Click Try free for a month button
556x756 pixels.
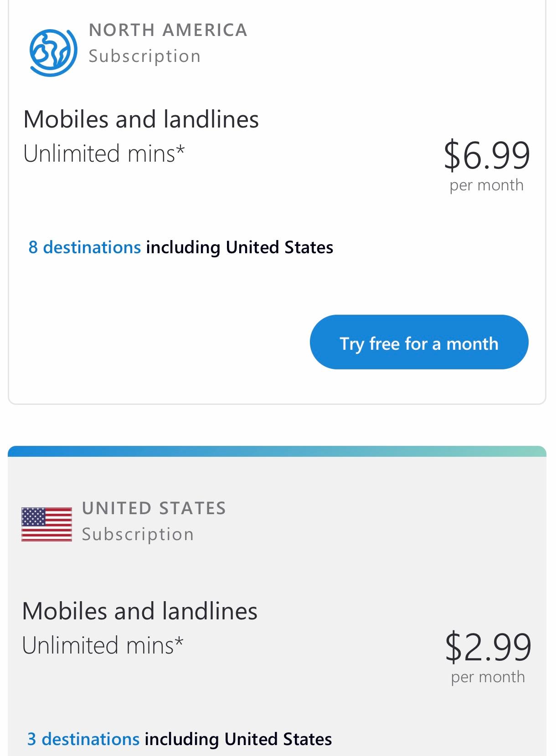pyautogui.click(x=419, y=342)
